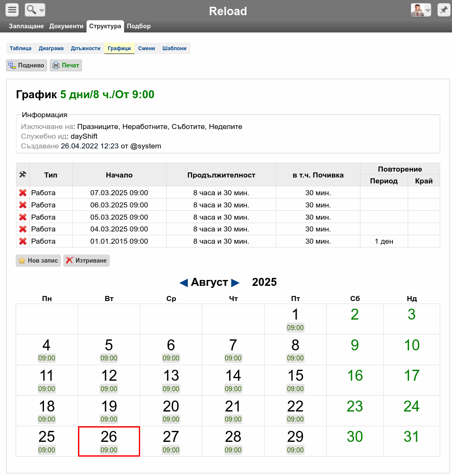Viewport: 452px width, 476px height.
Task: Click the pin icon in header
Action: [x=444, y=10]
